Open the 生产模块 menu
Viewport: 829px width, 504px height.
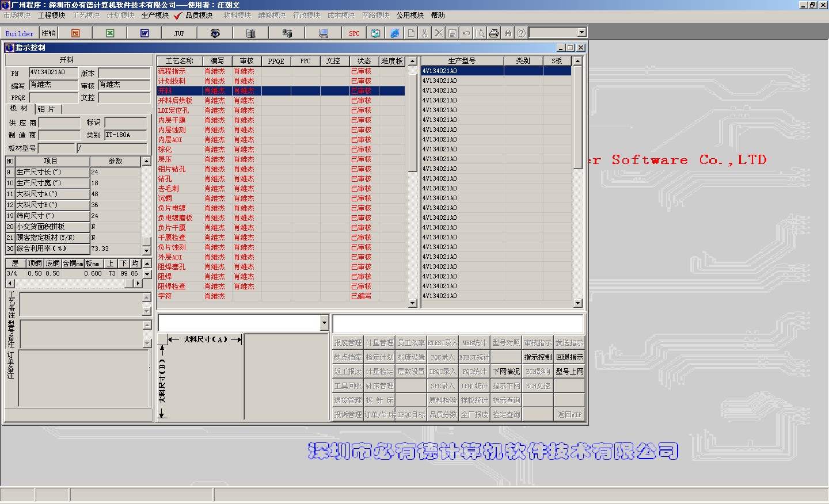pos(155,16)
